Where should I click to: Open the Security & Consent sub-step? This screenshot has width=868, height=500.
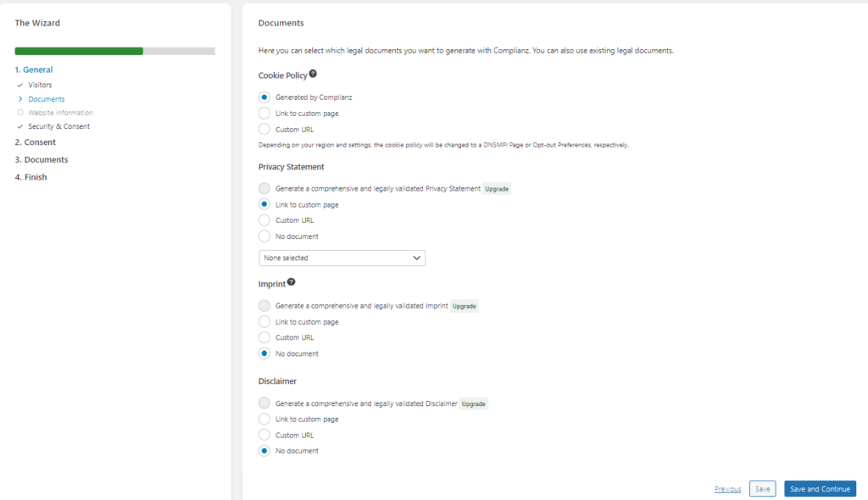click(x=58, y=126)
